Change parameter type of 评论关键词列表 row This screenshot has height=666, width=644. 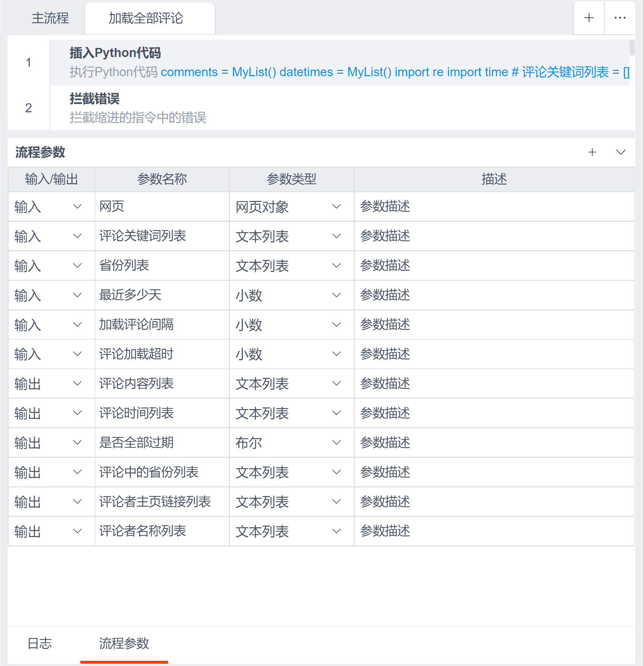289,236
